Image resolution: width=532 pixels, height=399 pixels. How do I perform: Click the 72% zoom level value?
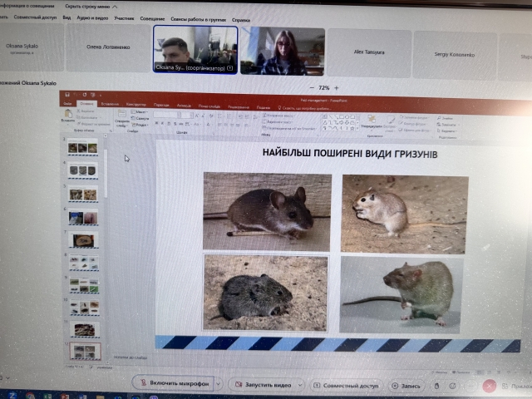(x=324, y=88)
